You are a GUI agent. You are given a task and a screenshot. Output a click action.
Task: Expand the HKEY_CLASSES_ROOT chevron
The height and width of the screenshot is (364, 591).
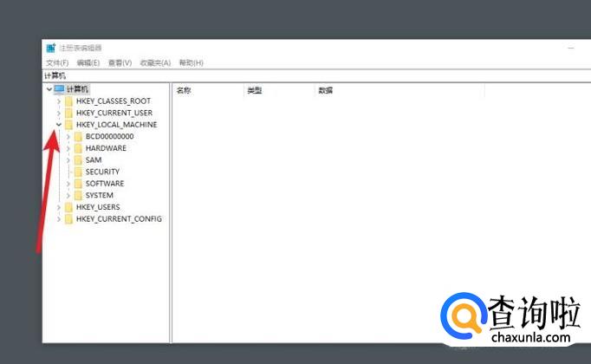pos(58,101)
